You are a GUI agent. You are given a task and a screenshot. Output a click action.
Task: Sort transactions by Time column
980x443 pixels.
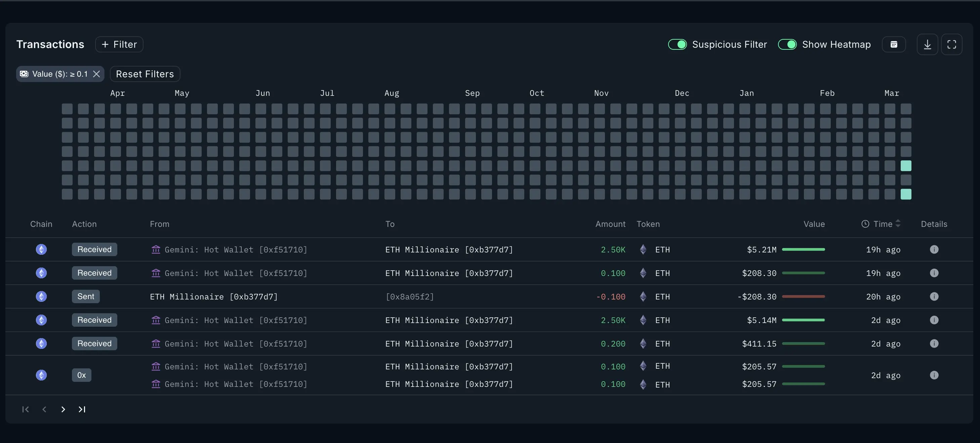[883, 224]
